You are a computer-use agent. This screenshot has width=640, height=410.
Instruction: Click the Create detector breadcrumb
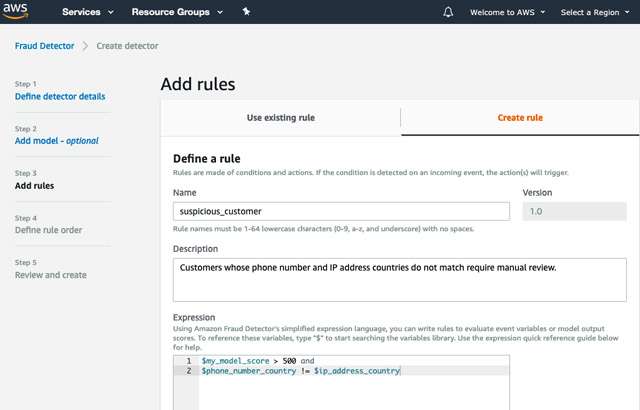click(x=127, y=46)
